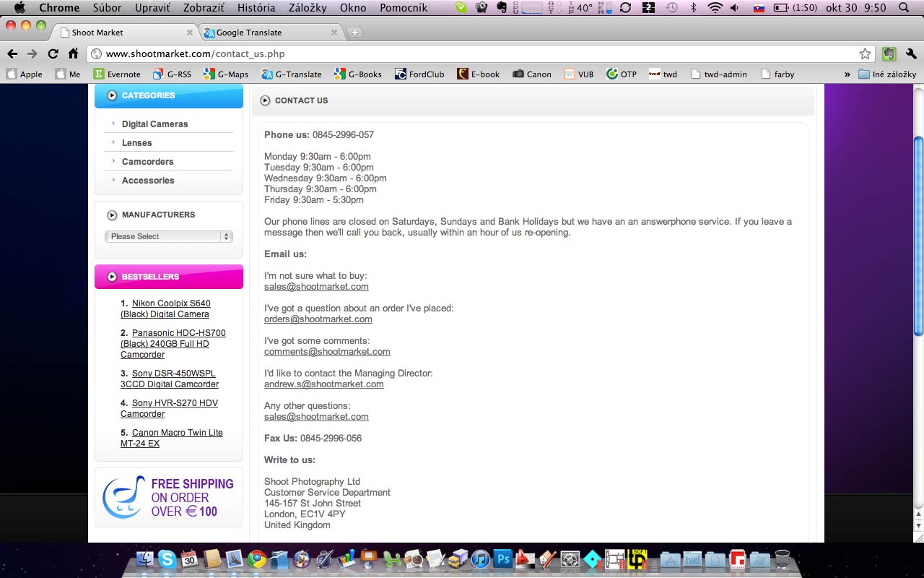Open the Iné záložky bookmarks folder
The image size is (924, 578).
pos(887,74)
